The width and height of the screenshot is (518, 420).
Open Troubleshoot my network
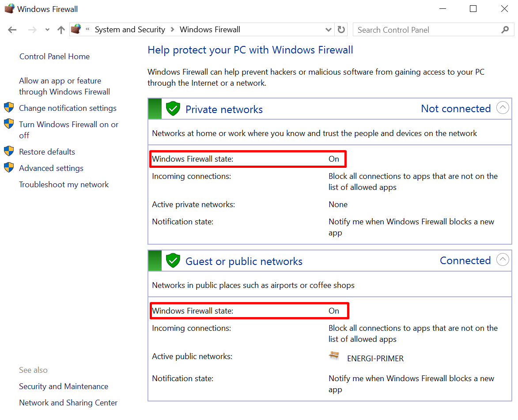click(64, 185)
